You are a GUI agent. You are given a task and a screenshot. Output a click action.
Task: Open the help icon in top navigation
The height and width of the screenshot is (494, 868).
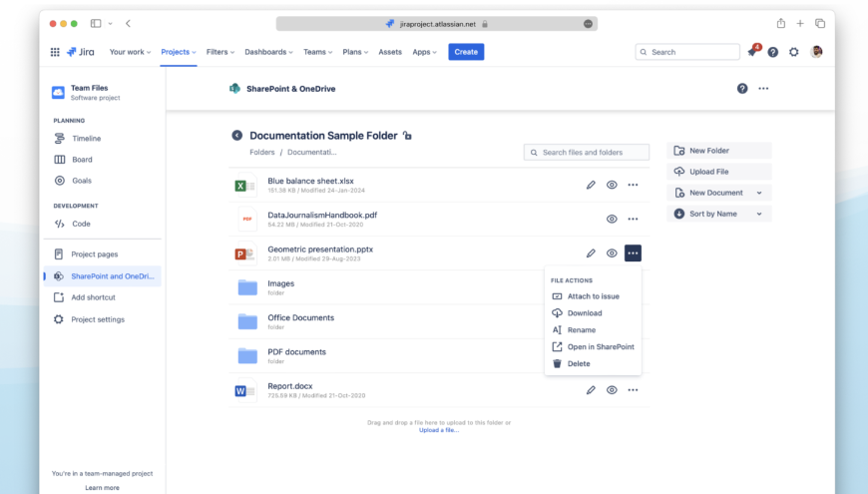pyautogui.click(x=773, y=52)
